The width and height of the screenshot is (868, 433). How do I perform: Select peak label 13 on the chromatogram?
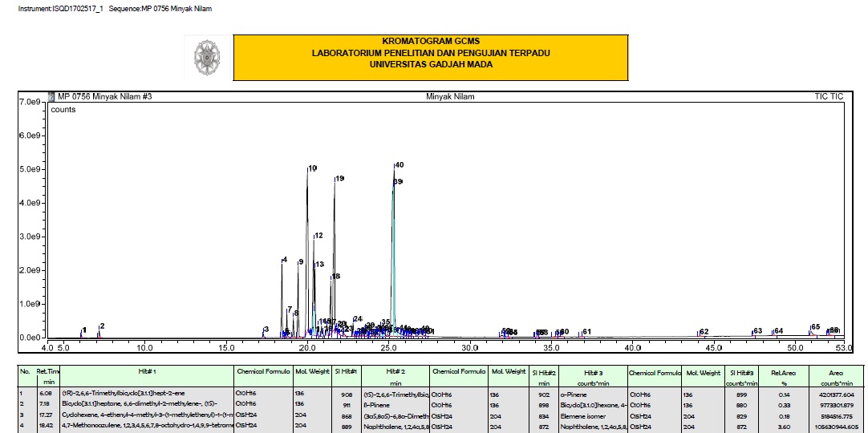click(320, 265)
